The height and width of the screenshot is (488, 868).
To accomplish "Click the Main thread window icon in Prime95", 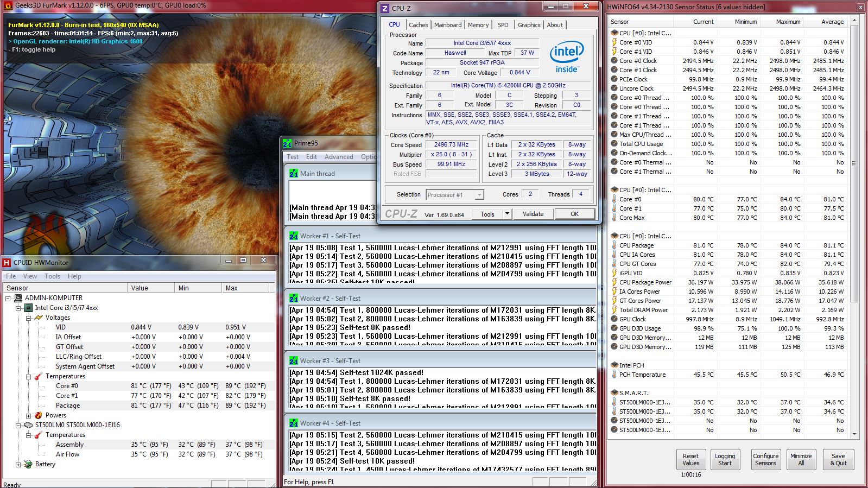I will 294,174.
